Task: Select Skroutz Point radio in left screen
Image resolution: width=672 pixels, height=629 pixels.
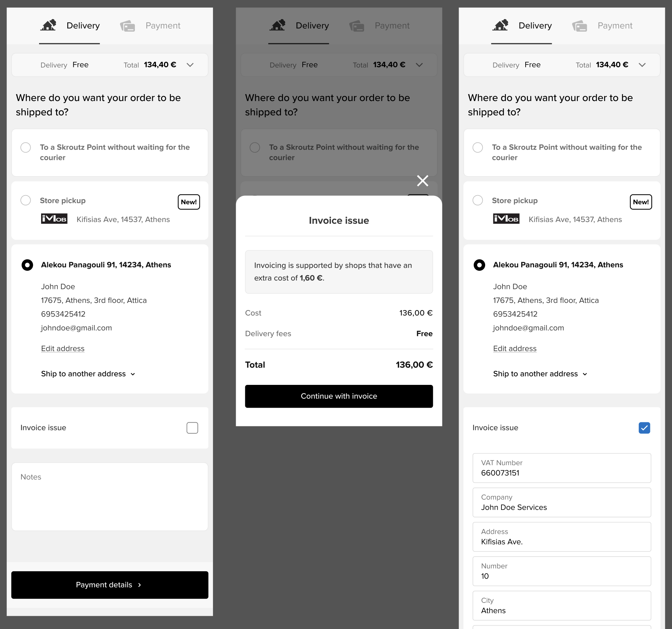Action: [26, 148]
